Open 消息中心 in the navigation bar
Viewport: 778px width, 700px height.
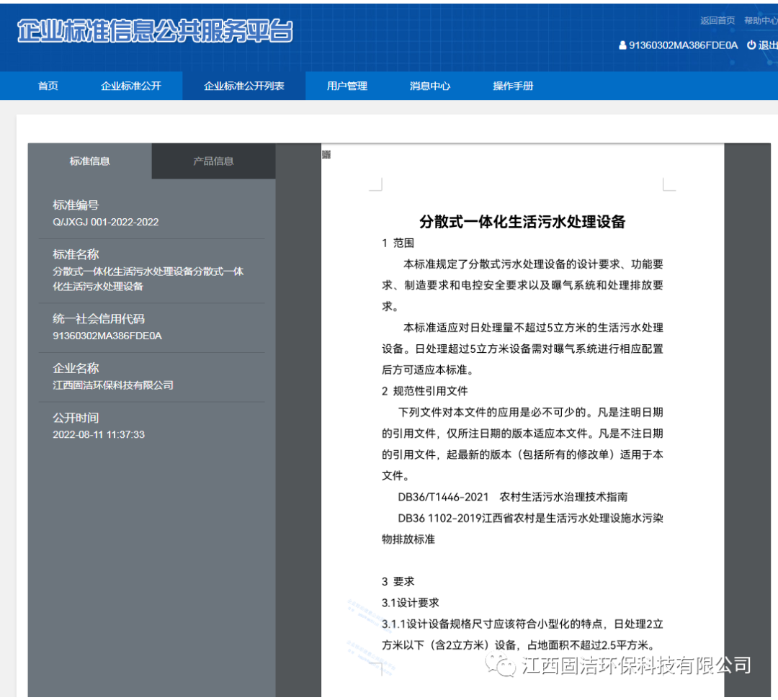tap(429, 86)
